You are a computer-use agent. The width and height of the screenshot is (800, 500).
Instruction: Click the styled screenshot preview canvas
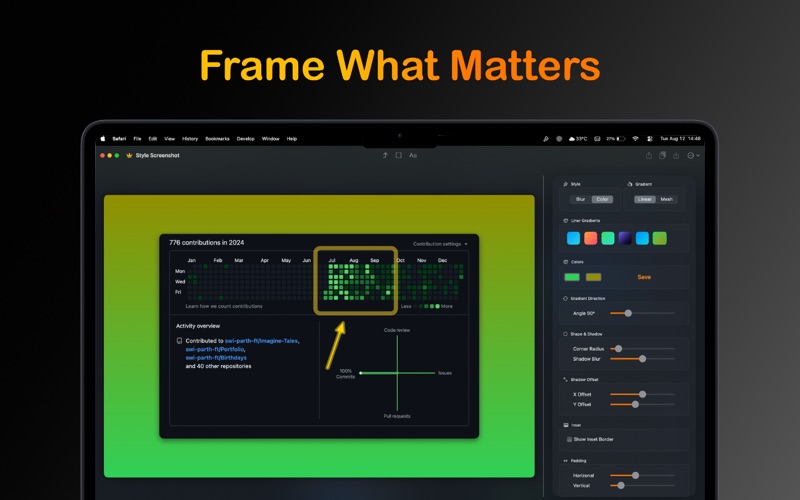(319, 336)
